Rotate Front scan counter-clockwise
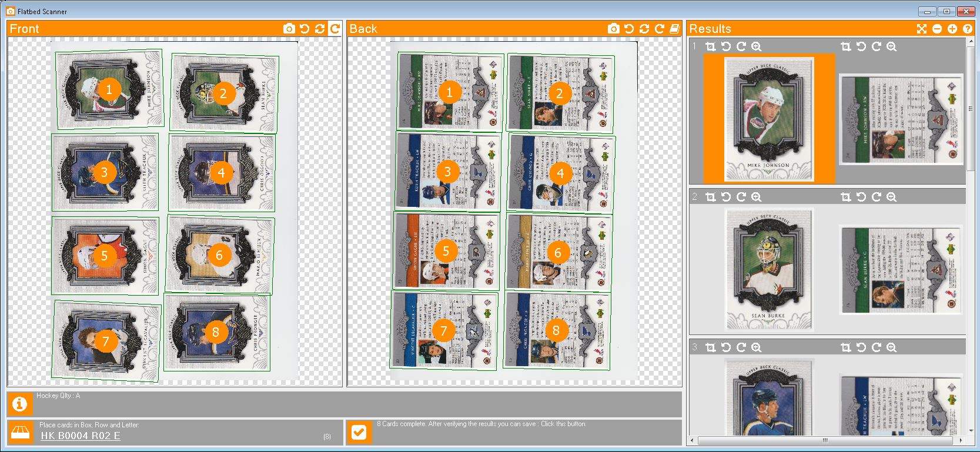 pos(305,29)
